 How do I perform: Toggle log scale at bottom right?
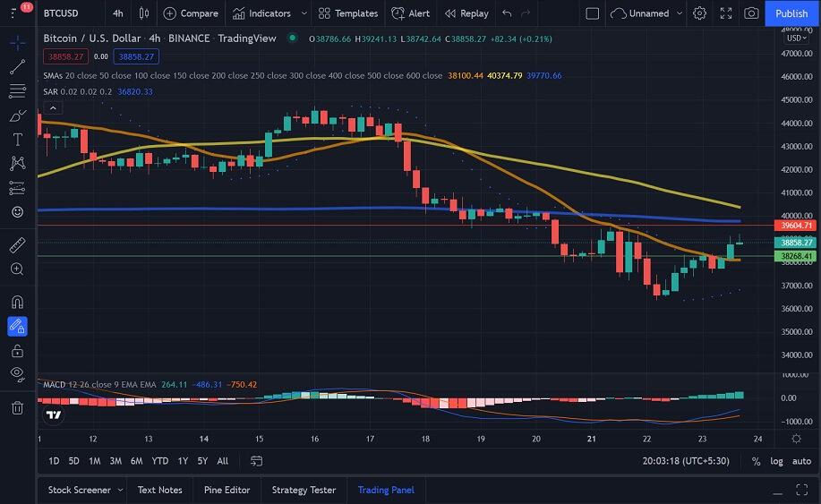coord(776,461)
